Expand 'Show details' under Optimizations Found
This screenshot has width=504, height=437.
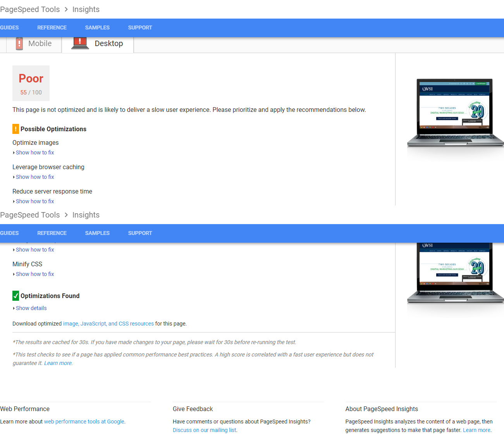click(x=31, y=308)
